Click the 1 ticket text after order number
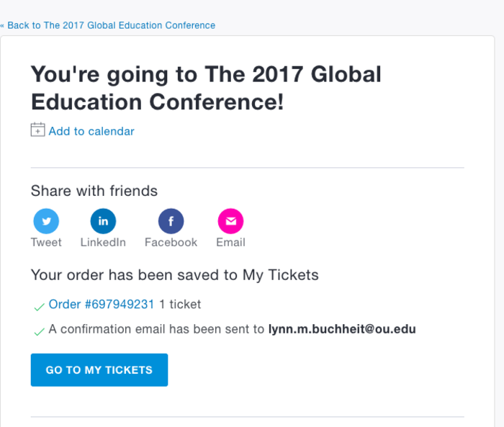504x427 pixels. point(180,305)
